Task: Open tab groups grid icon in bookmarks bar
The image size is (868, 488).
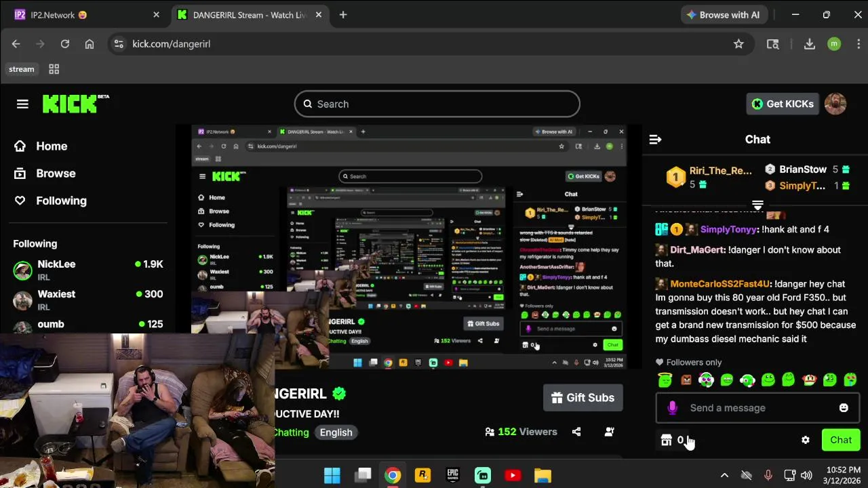Action: click(x=54, y=69)
